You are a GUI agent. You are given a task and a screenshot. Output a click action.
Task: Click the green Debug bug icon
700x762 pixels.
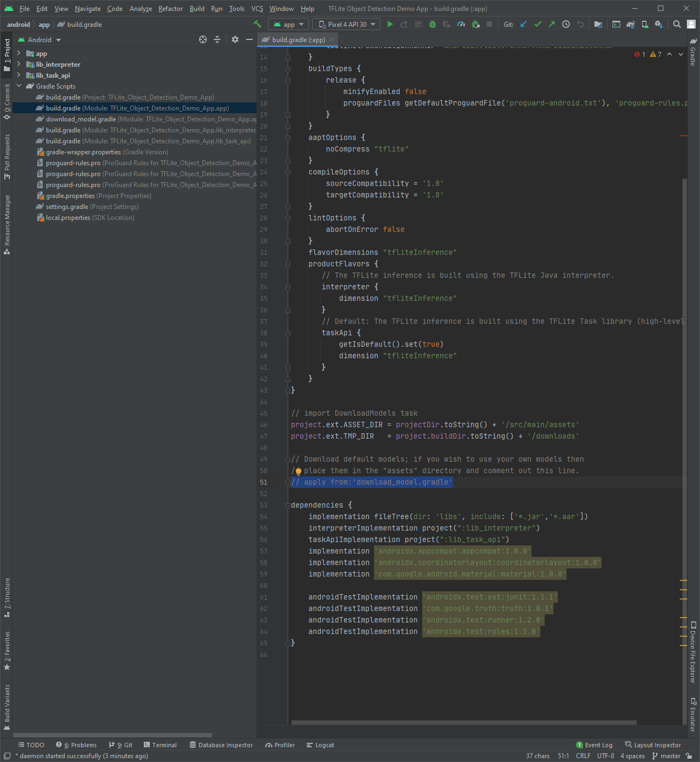click(433, 24)
